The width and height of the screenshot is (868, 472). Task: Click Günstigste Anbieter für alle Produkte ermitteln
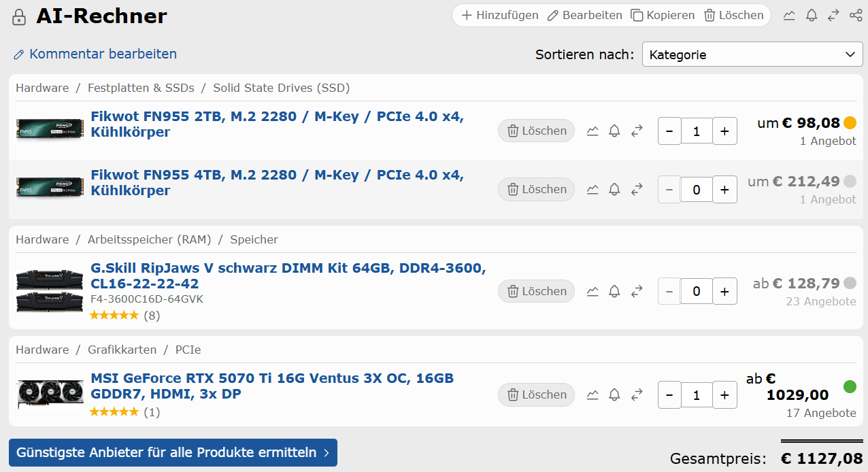pos(173,452)
